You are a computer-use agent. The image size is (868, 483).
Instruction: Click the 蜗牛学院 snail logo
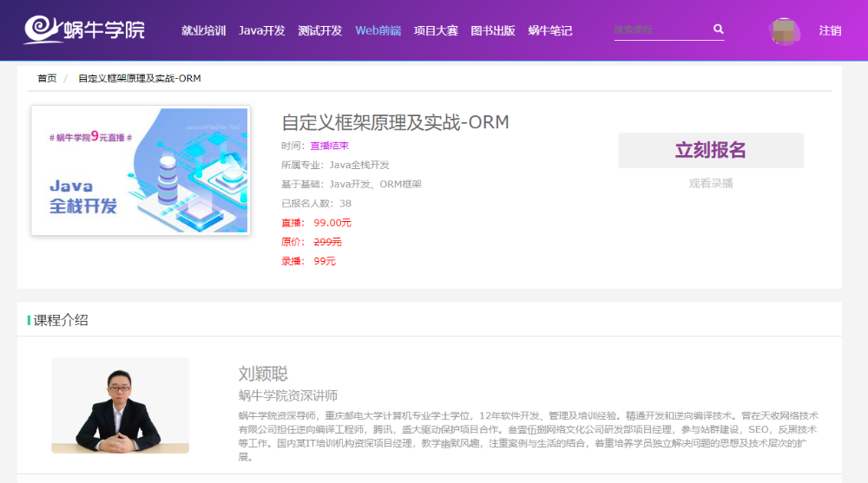84,29
